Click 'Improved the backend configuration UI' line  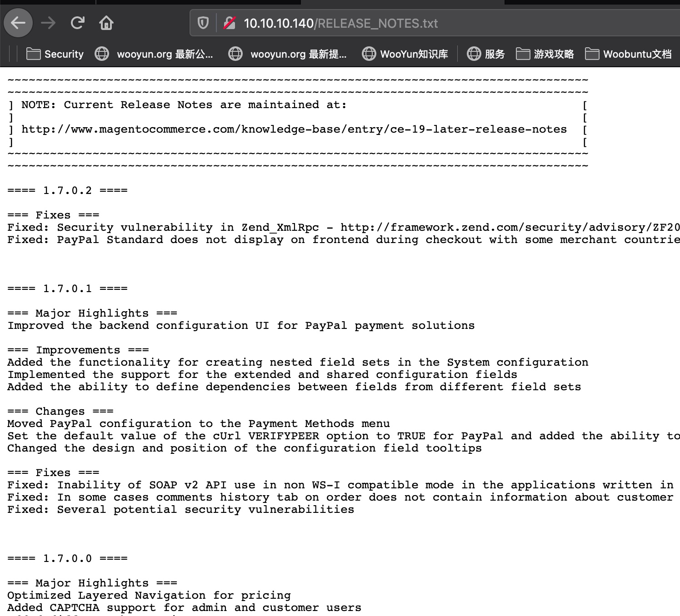click(241, 326)
